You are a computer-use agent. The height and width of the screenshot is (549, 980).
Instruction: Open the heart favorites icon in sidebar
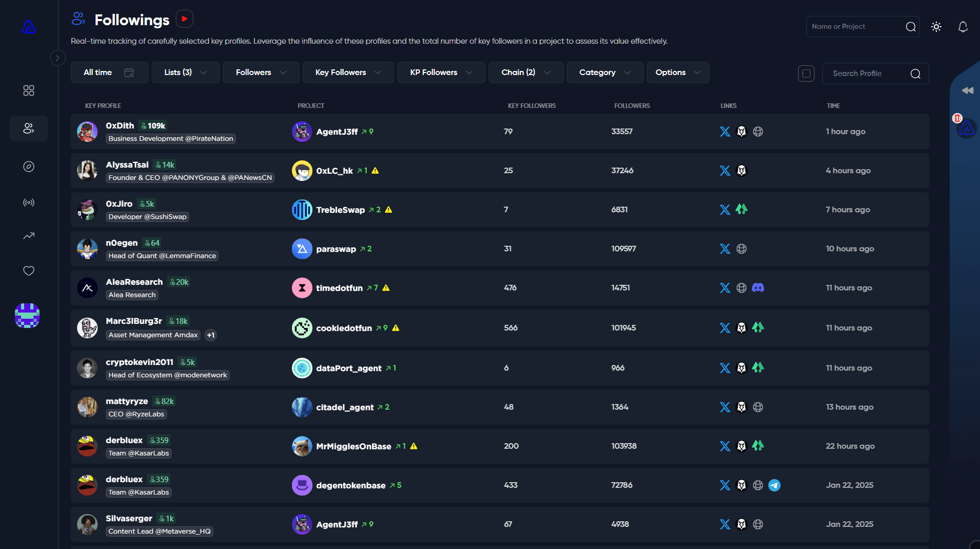[29, 270]
